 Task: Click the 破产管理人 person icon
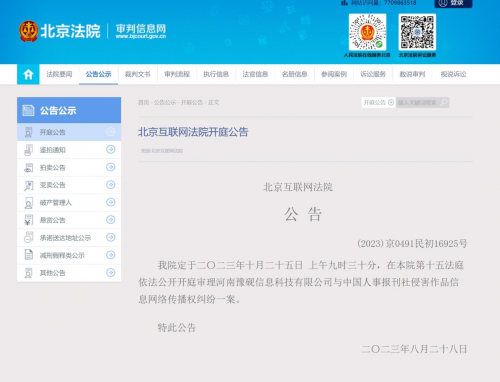pos(29,203)
